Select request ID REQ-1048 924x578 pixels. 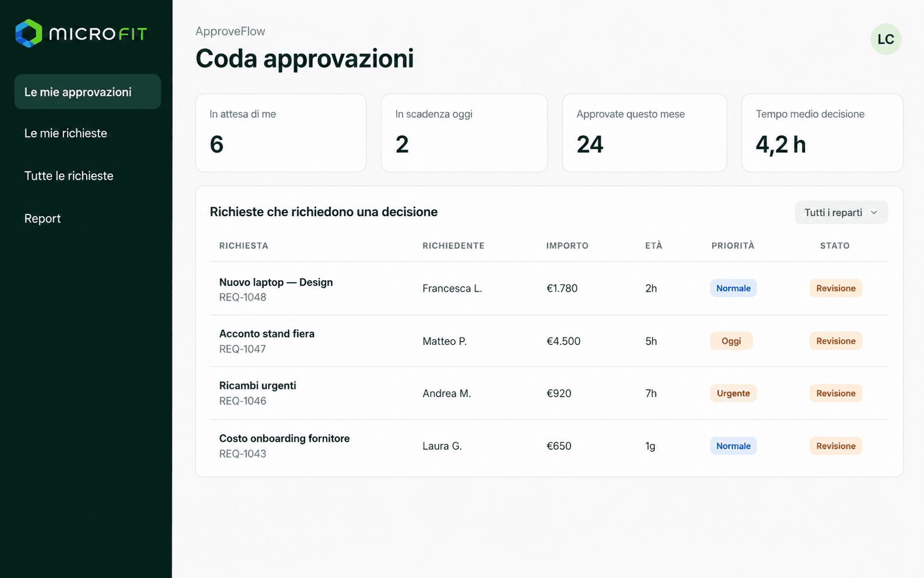point(242,297)
